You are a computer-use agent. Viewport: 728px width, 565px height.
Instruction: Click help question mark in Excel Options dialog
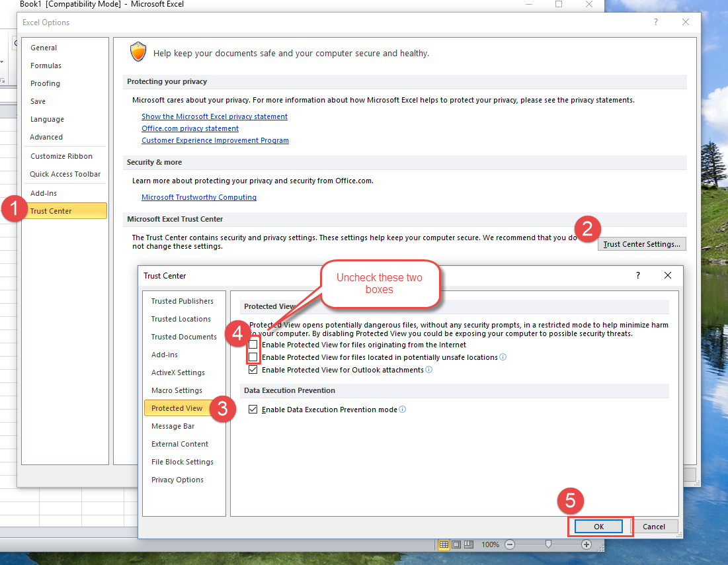click(655, 22)
